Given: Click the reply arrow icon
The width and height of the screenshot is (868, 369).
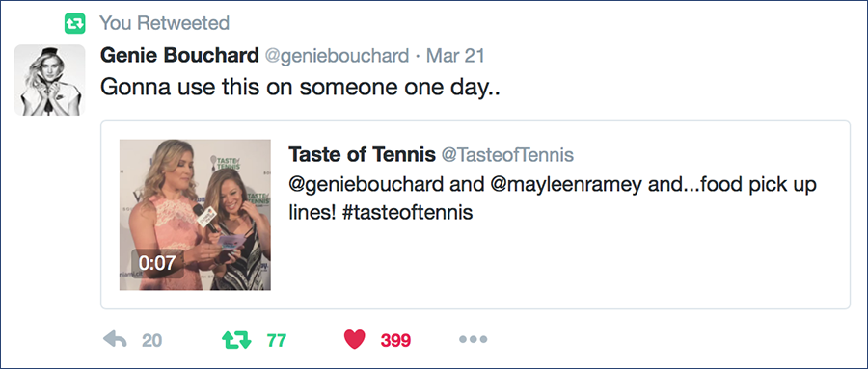Looking at the screenshot, I should [x=115, y=340].
